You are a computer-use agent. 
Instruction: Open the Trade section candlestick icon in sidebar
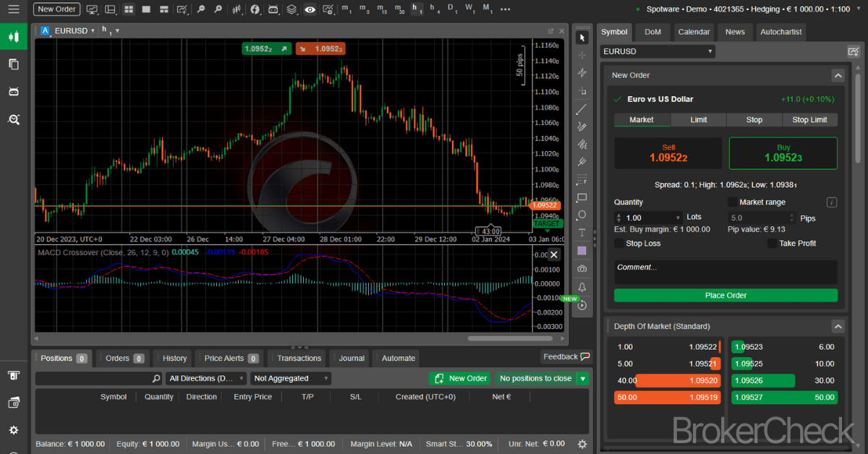click(x=13, y=36)
